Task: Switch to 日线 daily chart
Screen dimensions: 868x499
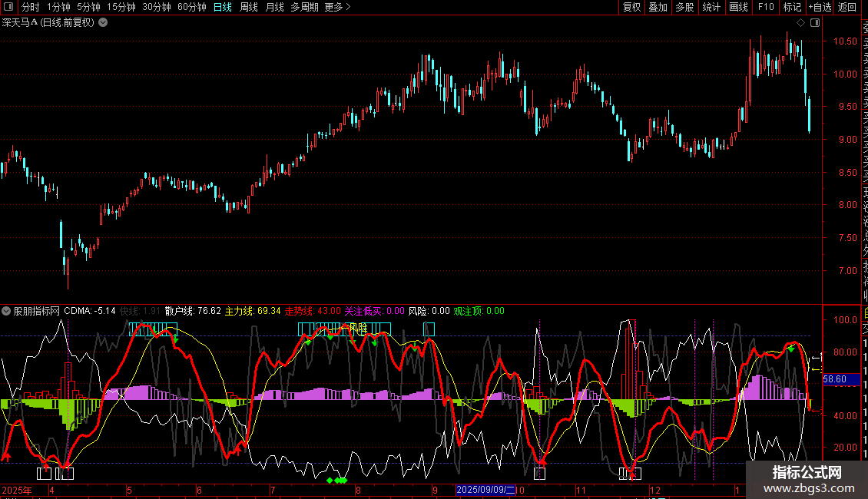Action: (223, 7)
